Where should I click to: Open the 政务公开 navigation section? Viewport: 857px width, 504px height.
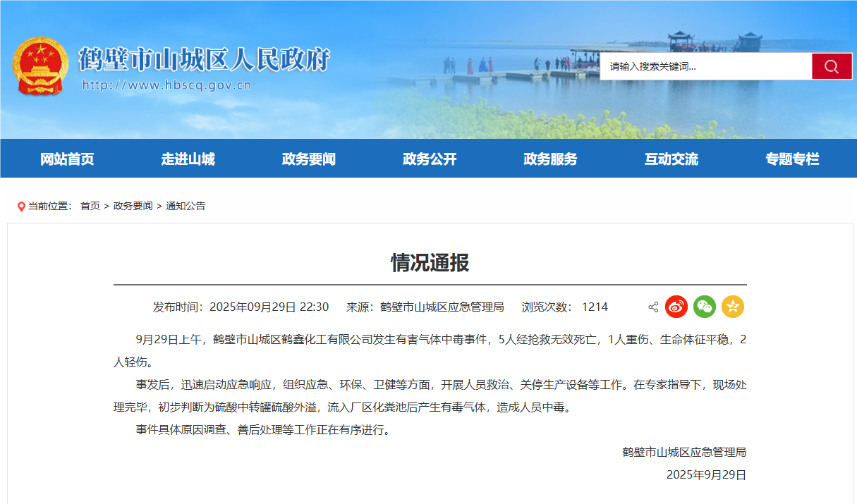click(430, 159)
